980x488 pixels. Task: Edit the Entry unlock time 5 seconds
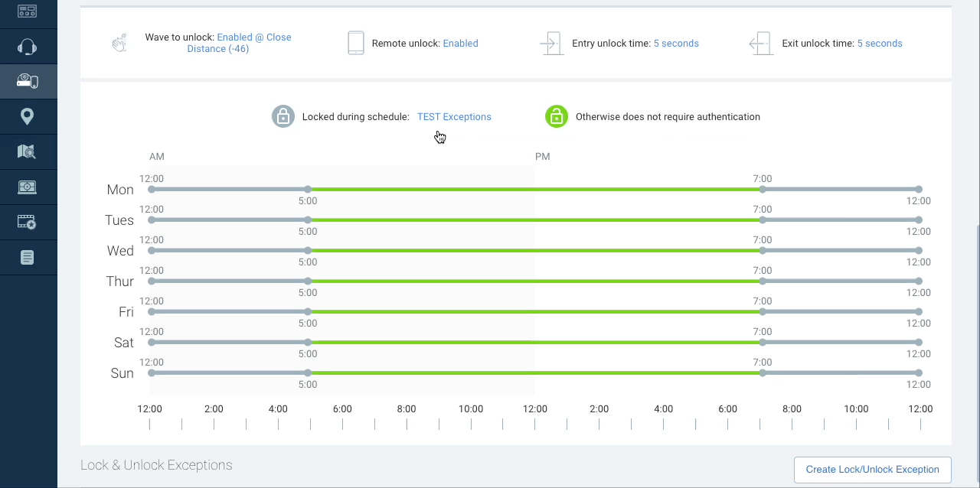coord(676,44)
